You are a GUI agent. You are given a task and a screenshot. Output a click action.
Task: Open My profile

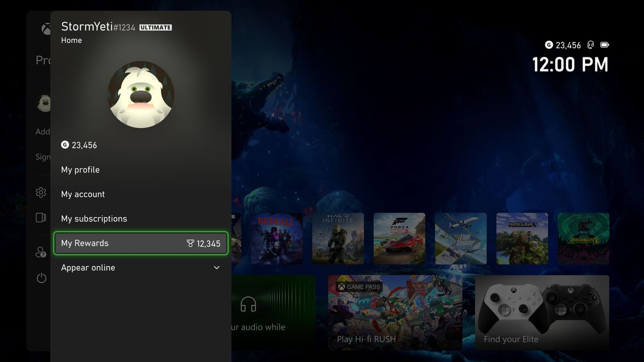coord(141,170)
